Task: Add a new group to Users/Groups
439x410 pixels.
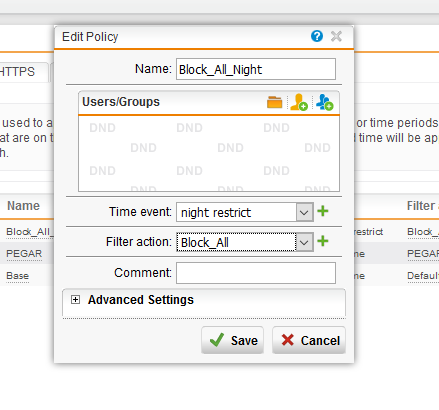Action: (x=324, y=102)
